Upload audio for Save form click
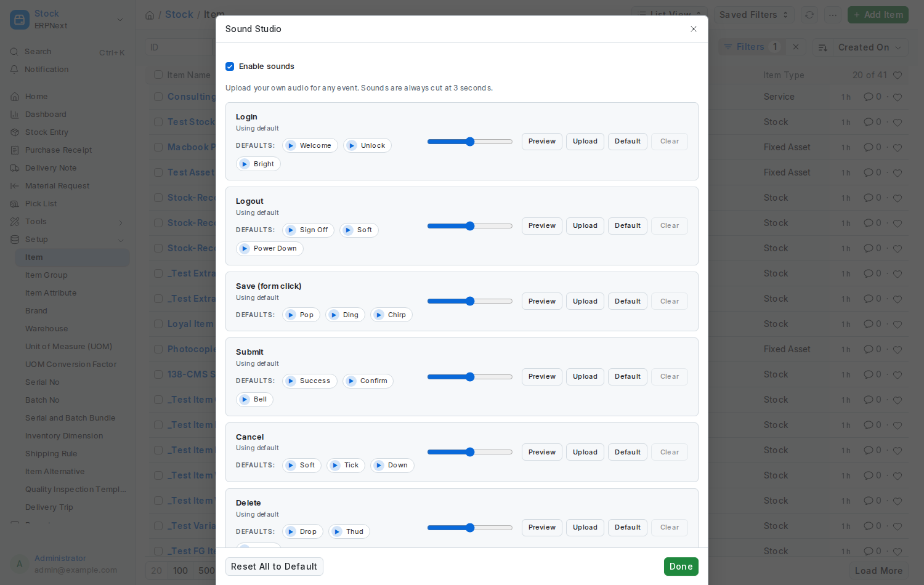 pos(585,302)
